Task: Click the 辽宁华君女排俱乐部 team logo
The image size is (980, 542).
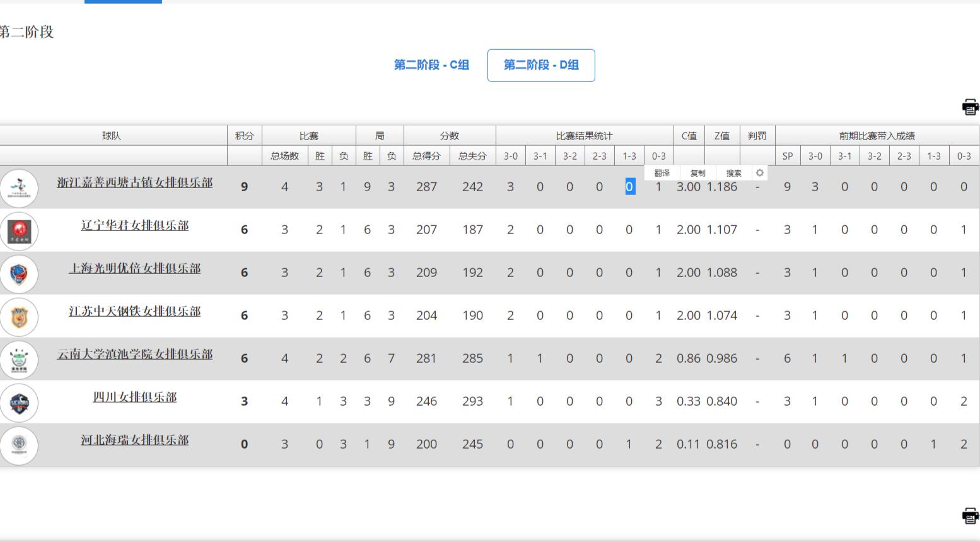Action: pyautogui.click(x=19, y=231)
